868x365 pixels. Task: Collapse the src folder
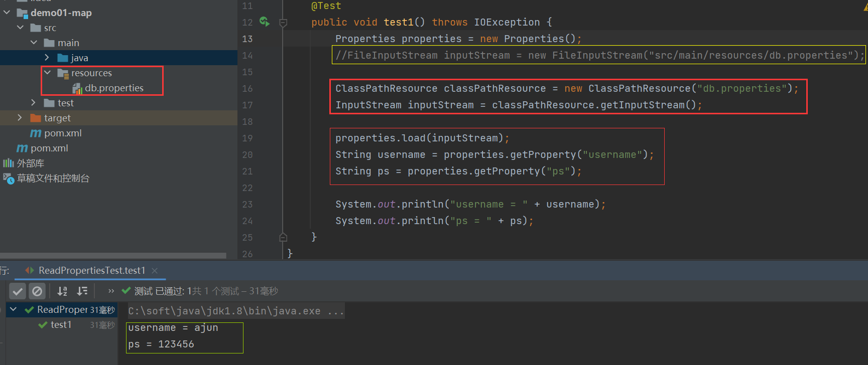pyautogui.click(x=20, y=28)
